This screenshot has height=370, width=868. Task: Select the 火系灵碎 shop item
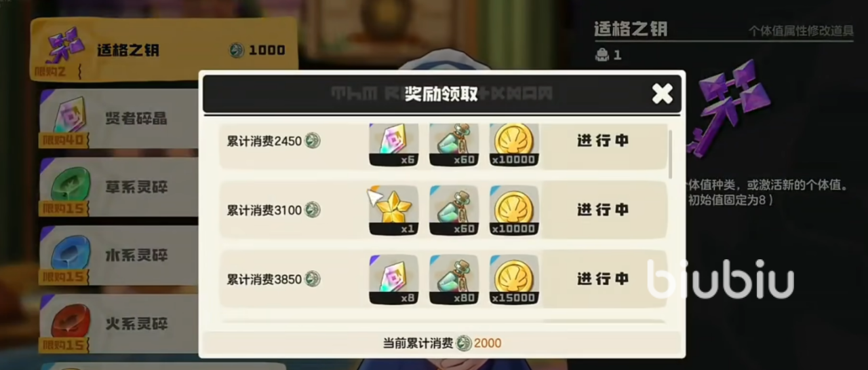coord(119,324)
